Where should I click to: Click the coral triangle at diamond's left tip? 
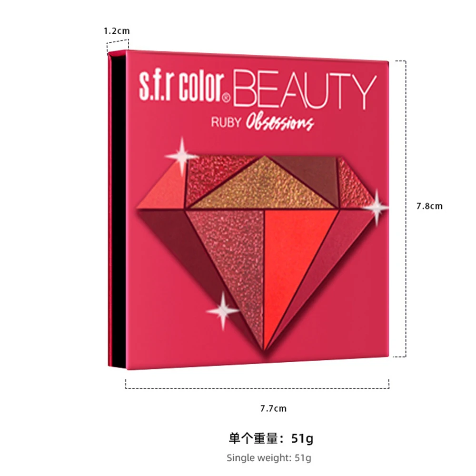166,191
